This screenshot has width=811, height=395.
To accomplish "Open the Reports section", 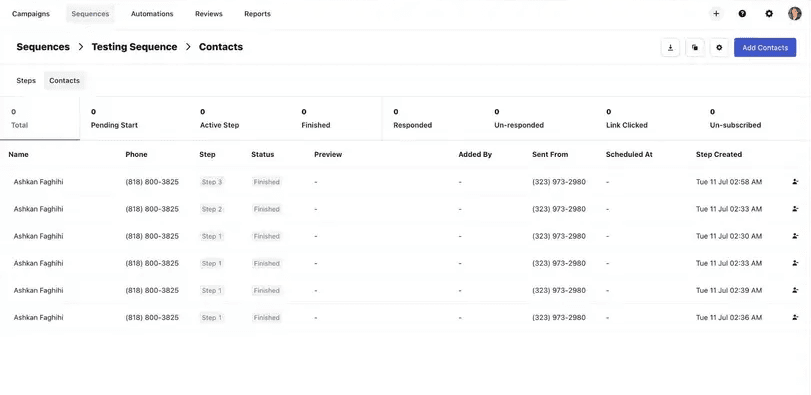I will point(258,14).
